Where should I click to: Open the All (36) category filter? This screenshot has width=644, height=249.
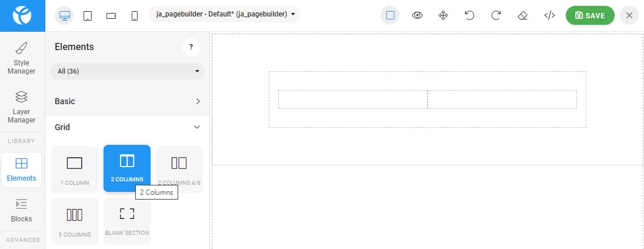point(127,71)
